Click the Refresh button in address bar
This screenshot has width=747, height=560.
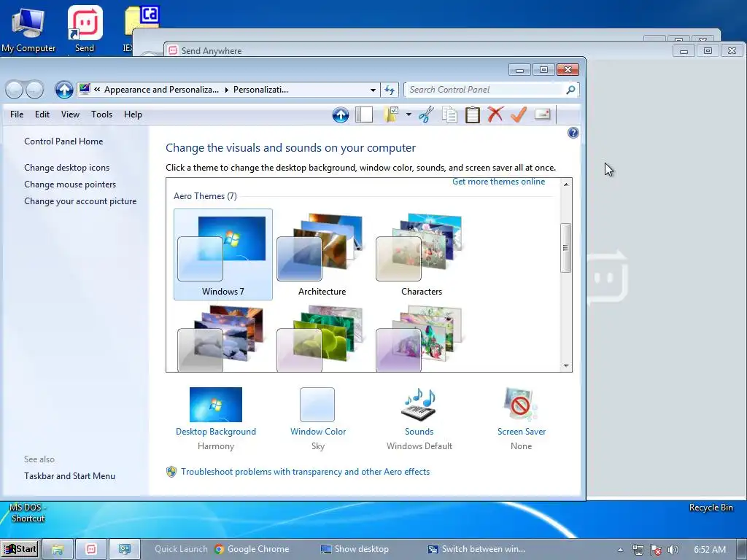390,90
